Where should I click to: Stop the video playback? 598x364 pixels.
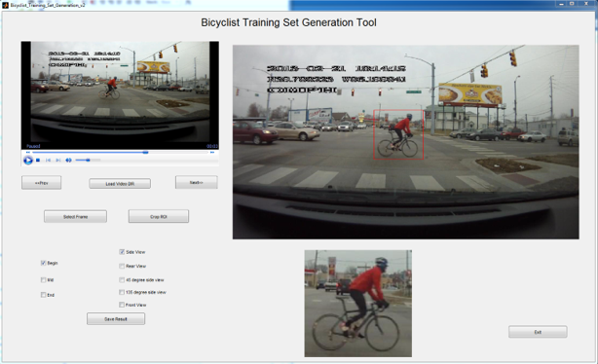[38, 160]
